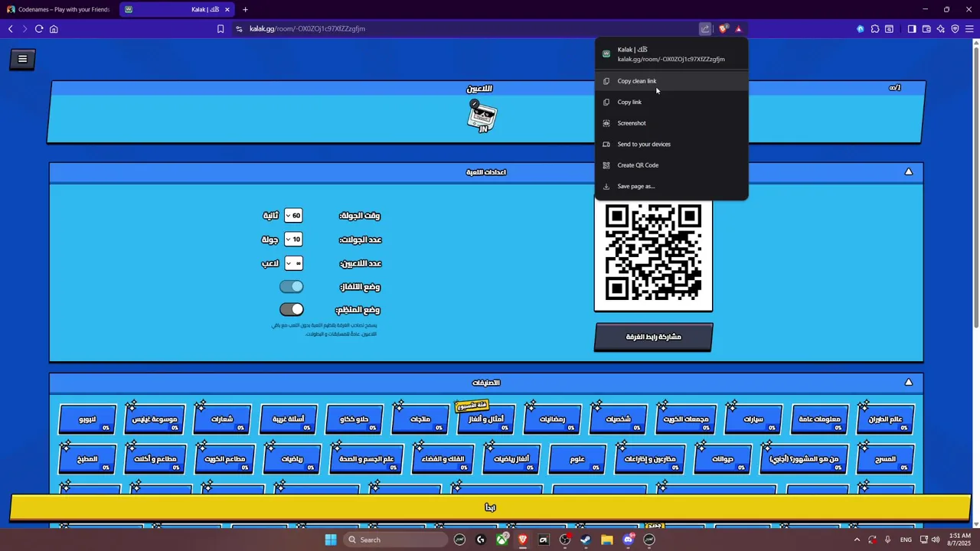Collapse the اعدادات اللعبة section arrow
Screen dimensions: 980x551
[909, 171]
